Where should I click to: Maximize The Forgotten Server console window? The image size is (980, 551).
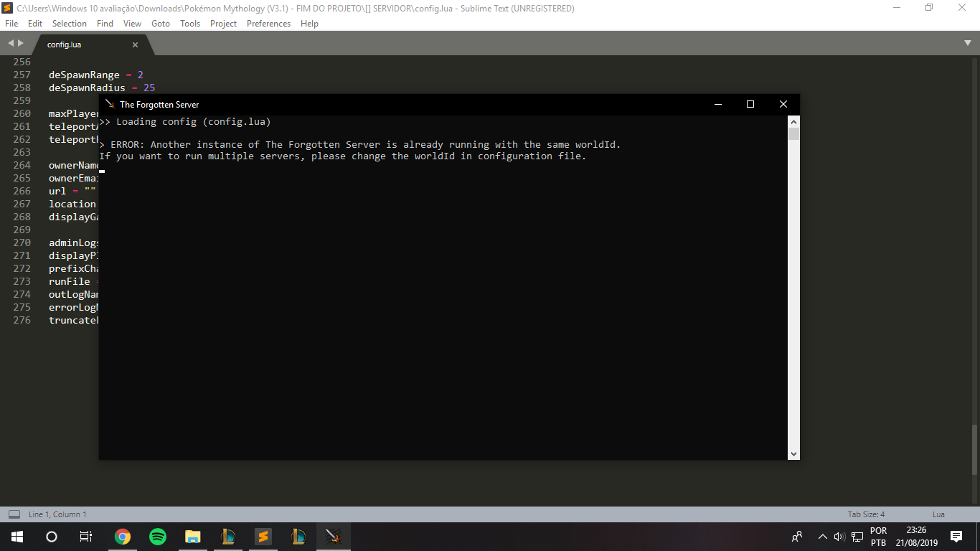click(x=750, y=104)
